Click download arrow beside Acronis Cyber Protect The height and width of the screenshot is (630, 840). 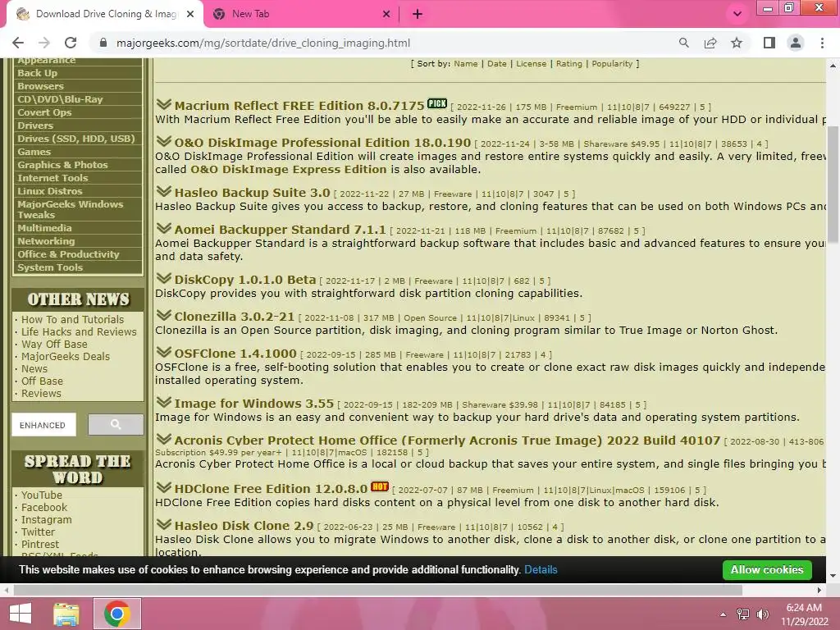pos(164,439)
